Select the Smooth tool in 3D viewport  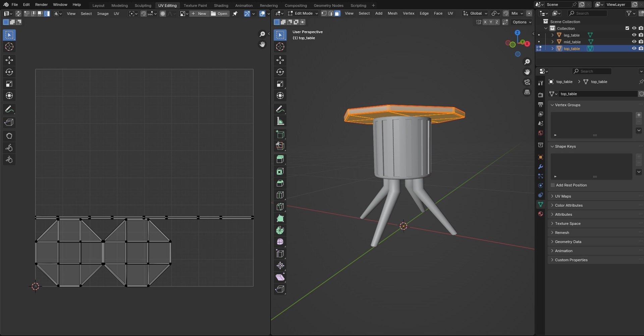pos(280,242)
